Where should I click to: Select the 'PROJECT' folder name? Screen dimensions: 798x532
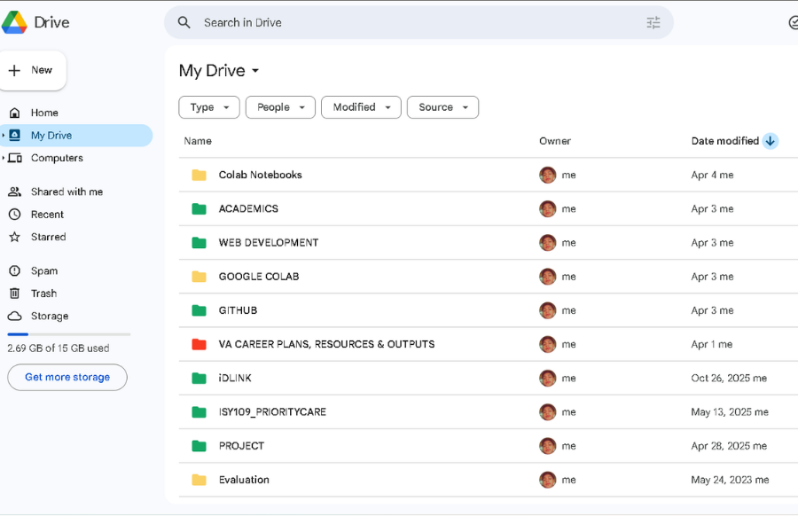point(241,446)
